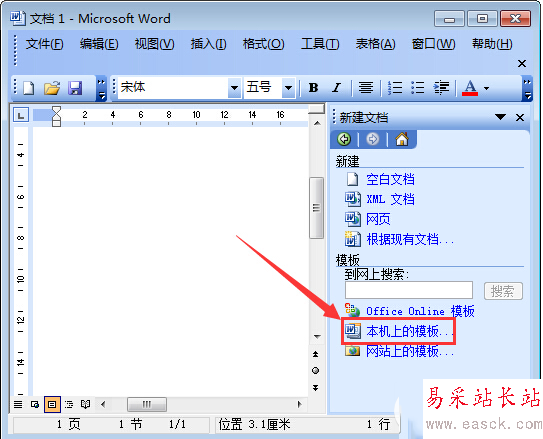Expand the font size dropdown 五号
This screenshot has height=439, width=543.
pyautogui.click(x=288, y=88)
